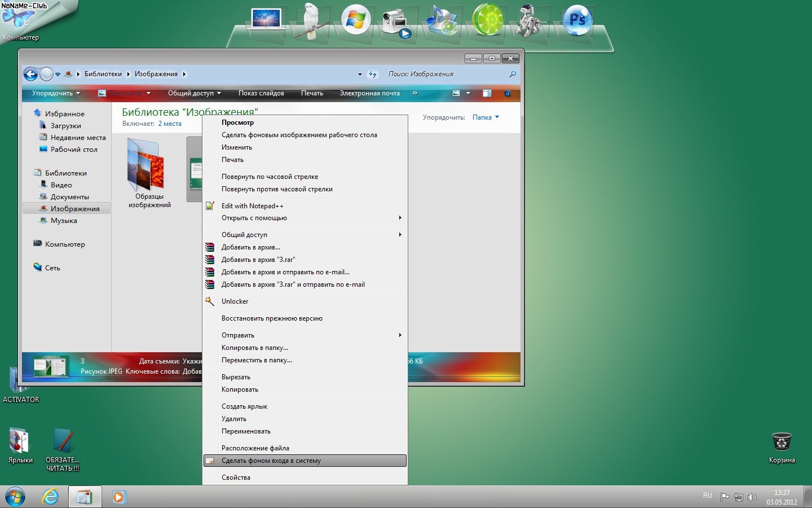Select 'Сделать фоном входа в систему'
This screenshot has height=508, width=812.
[x=271, y=461]
